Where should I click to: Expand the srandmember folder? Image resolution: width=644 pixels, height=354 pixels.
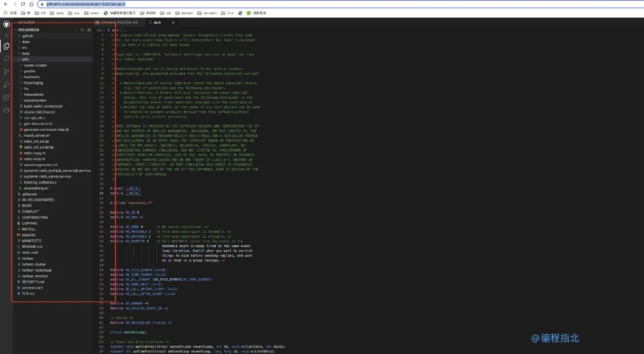click(x=54, y=100)
